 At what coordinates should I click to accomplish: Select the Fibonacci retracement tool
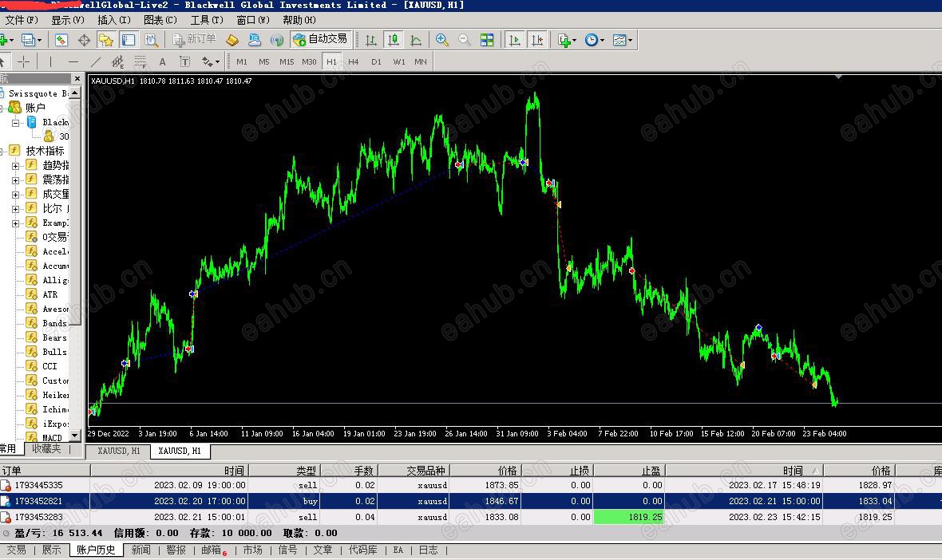point(140,61)
